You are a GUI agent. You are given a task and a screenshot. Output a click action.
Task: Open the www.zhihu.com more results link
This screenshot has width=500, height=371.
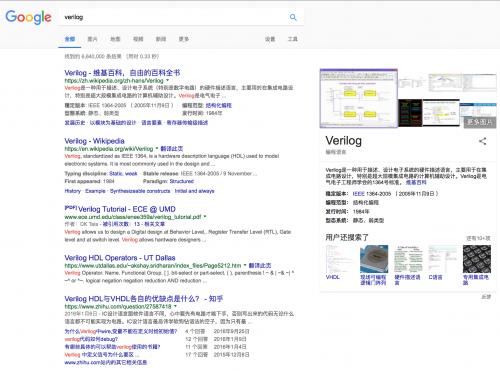pos(106,362)
